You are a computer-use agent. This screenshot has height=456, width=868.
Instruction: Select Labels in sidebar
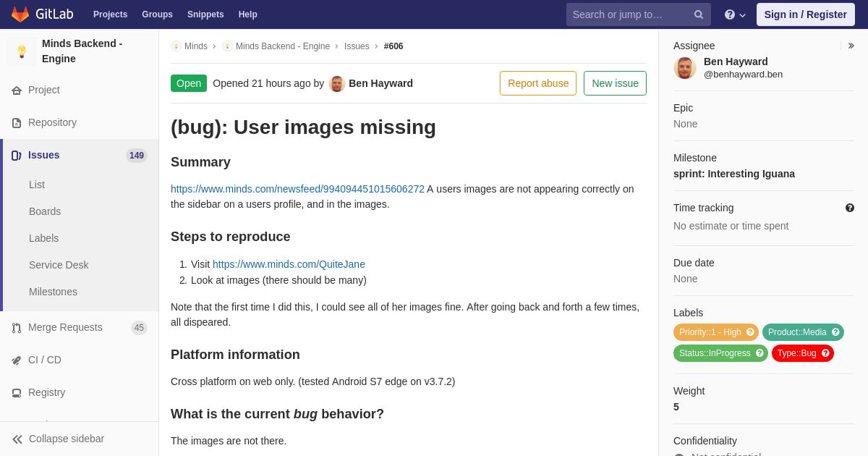click(43, 238)
